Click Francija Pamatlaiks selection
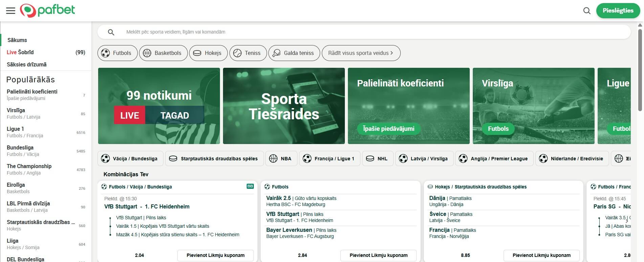Viewport: 644px width, 262px height. click(x=504, y=233)
